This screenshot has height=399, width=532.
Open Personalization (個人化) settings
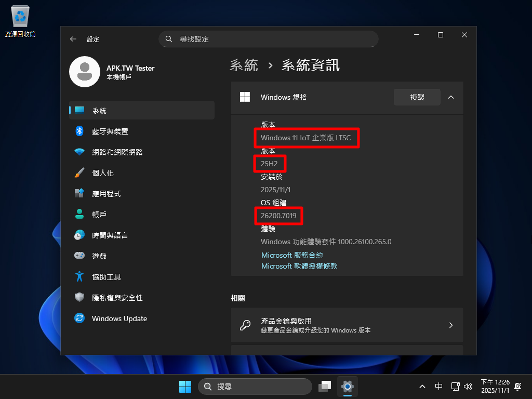[102, 173]
